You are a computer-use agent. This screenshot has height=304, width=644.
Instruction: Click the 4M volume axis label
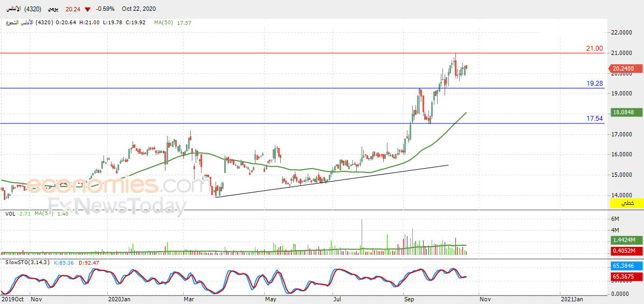[x=615, y=230]
